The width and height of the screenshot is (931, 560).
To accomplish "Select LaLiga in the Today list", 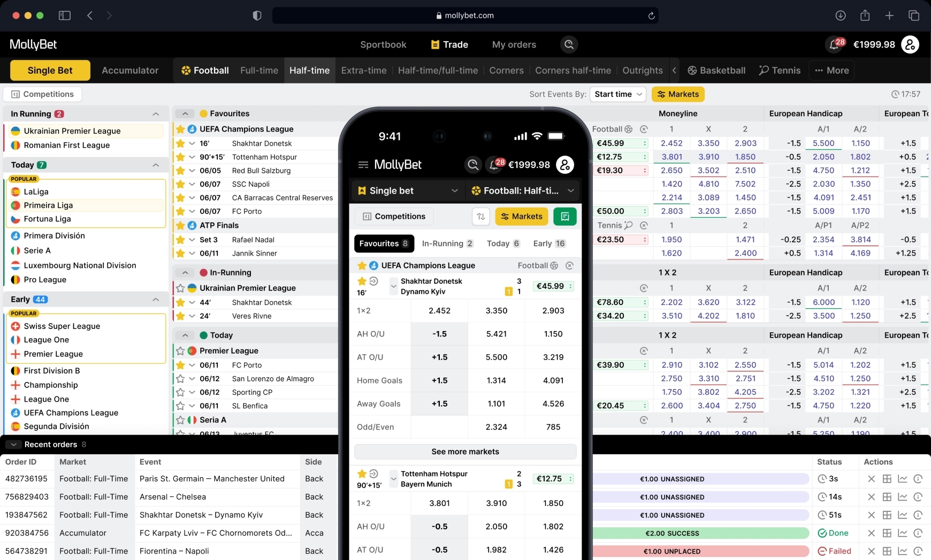I will click(36, 192).
